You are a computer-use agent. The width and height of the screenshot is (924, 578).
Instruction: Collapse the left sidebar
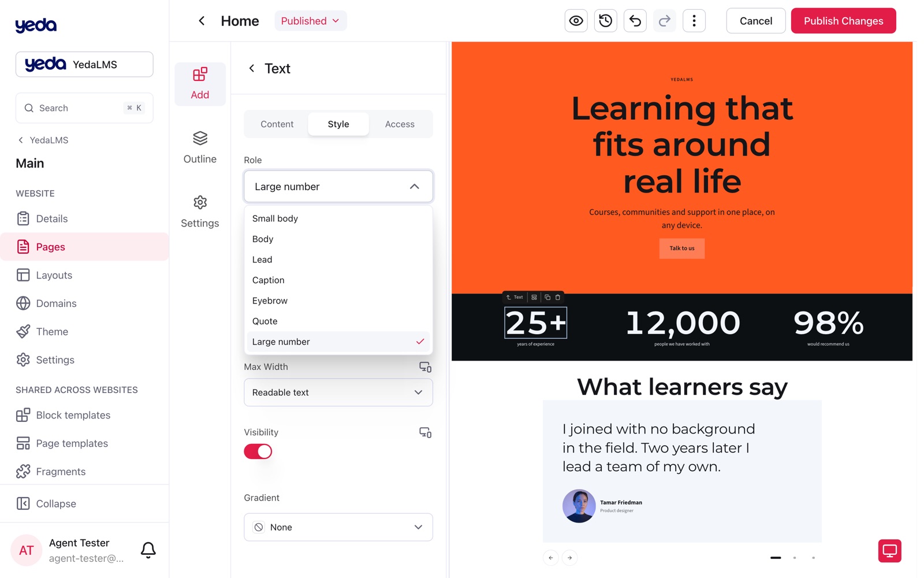click(84, 503)
